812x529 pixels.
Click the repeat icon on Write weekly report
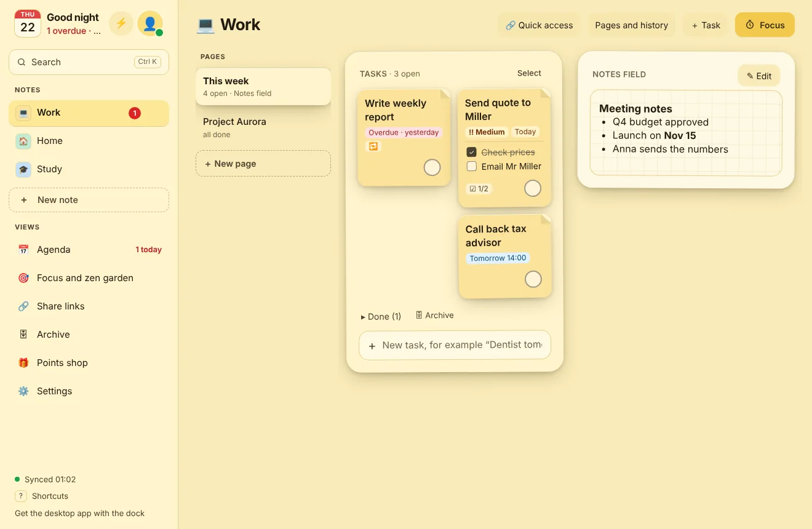tap(373, 146)
